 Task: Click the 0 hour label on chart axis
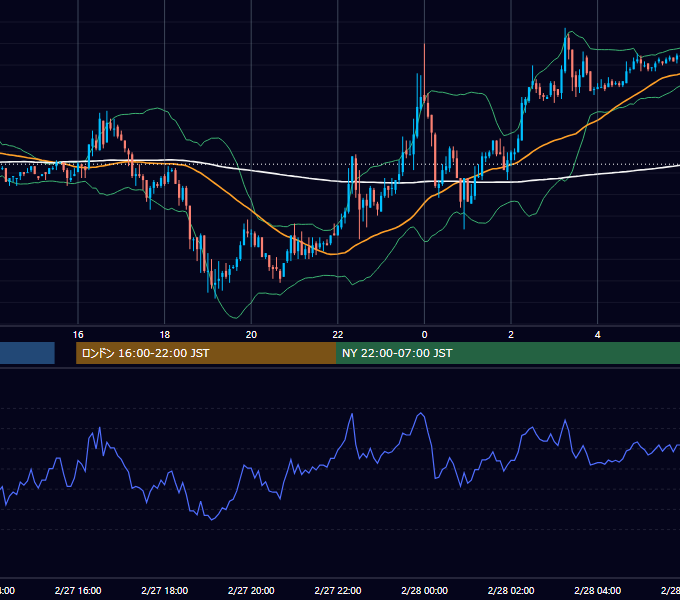425,335
